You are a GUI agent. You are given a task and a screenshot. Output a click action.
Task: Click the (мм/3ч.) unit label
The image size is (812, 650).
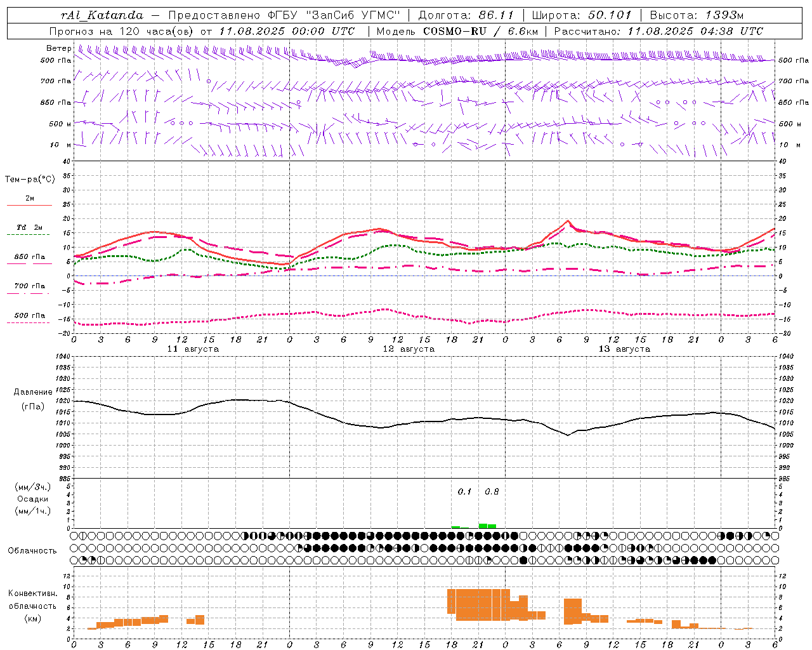(x=33, y=487)
